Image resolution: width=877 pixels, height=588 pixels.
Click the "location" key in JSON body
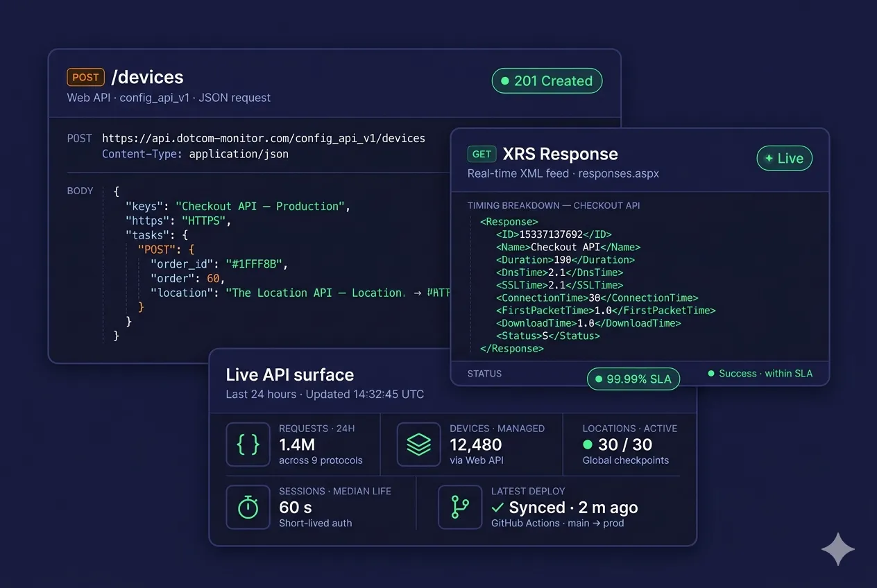(x=181, y=293)
